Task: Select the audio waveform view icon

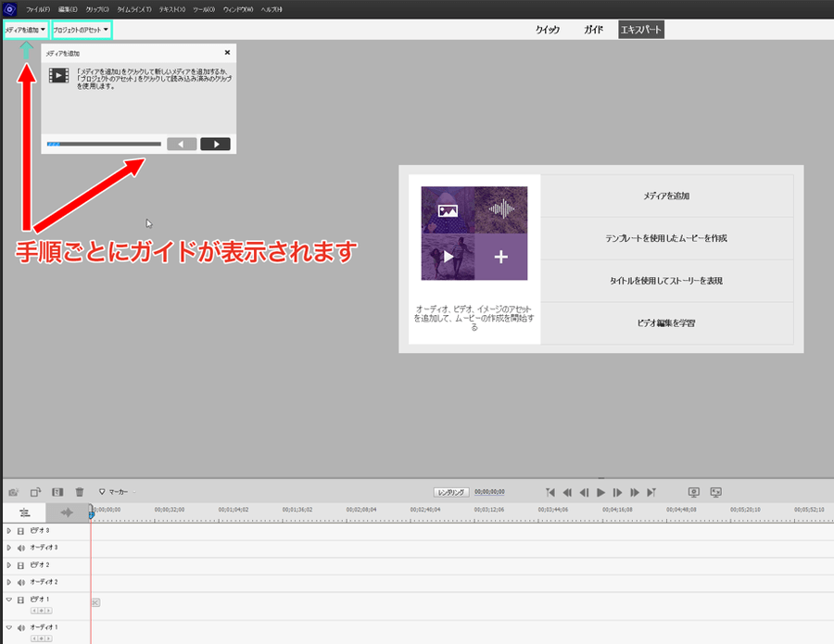Action: coord(67,512)
